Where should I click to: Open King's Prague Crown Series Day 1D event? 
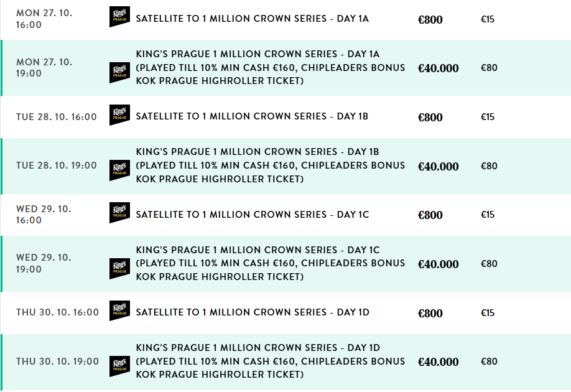[270, 361]
